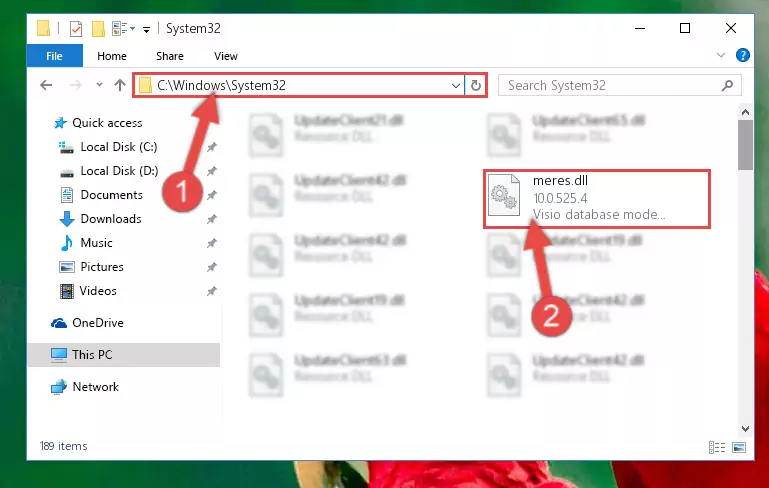This screenshot has height=488, width=769.
Task: Minimize the System32 window
Action: click(x=640, y=28)
